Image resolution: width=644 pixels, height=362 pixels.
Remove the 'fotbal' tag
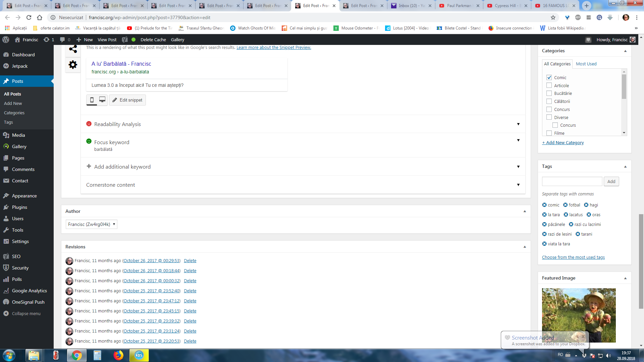pyautogui.click(x=565, y=205)
